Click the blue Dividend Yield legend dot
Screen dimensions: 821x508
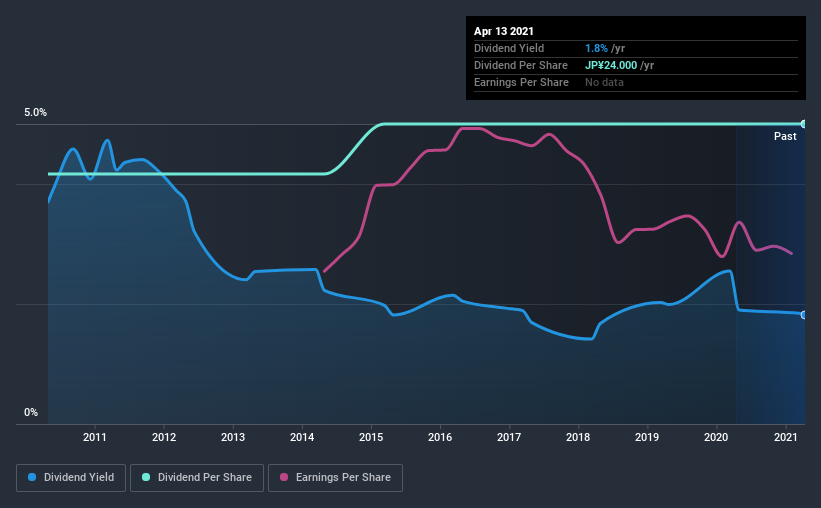[32, 477]
